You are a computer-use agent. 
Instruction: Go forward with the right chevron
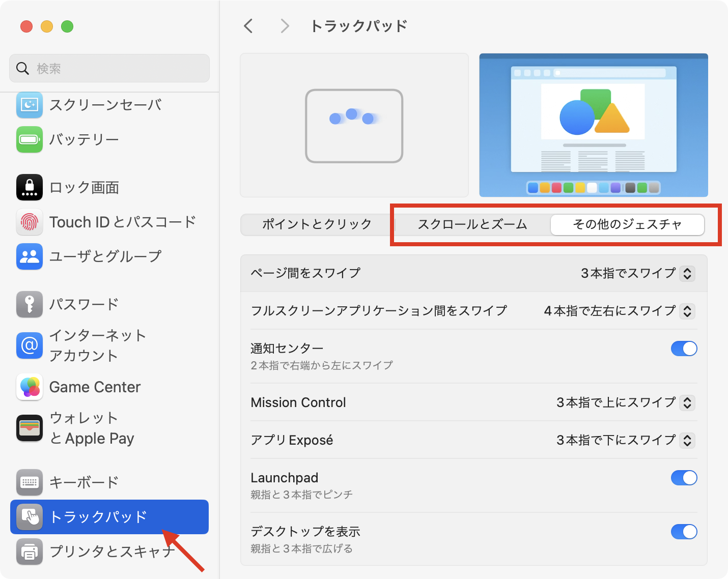pyautogui.click(x=285, y=26)
